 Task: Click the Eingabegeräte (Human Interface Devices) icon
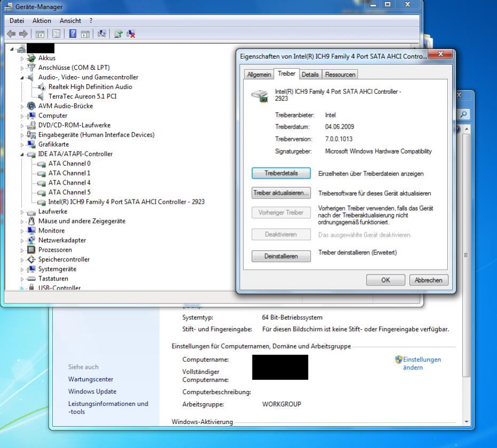pos(31,134)
